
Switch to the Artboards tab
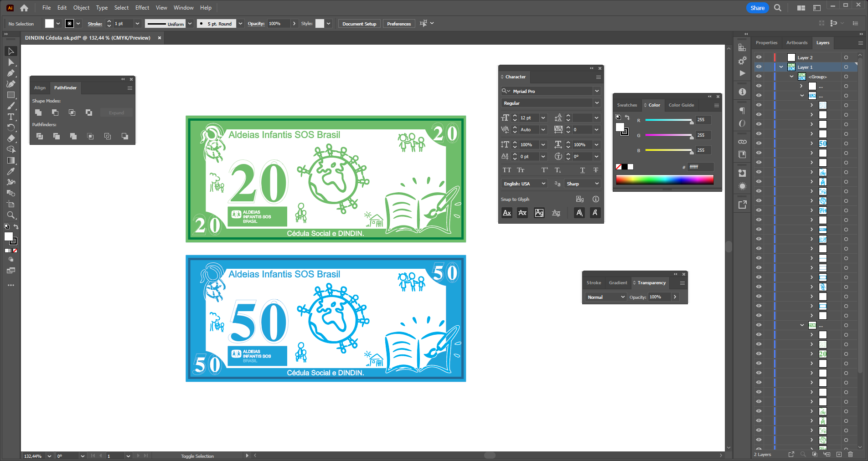click(796, 43)
